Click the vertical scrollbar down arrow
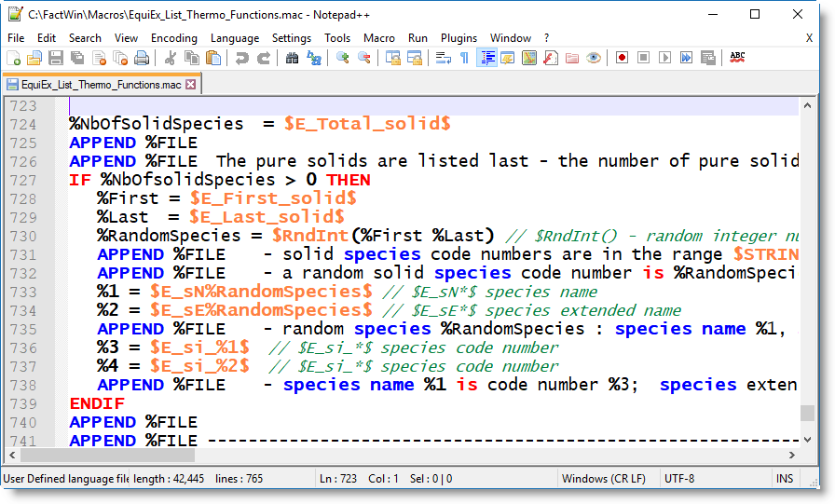Image resolution: width=835 pixels, height=504 pixels. tap(807, 440)
